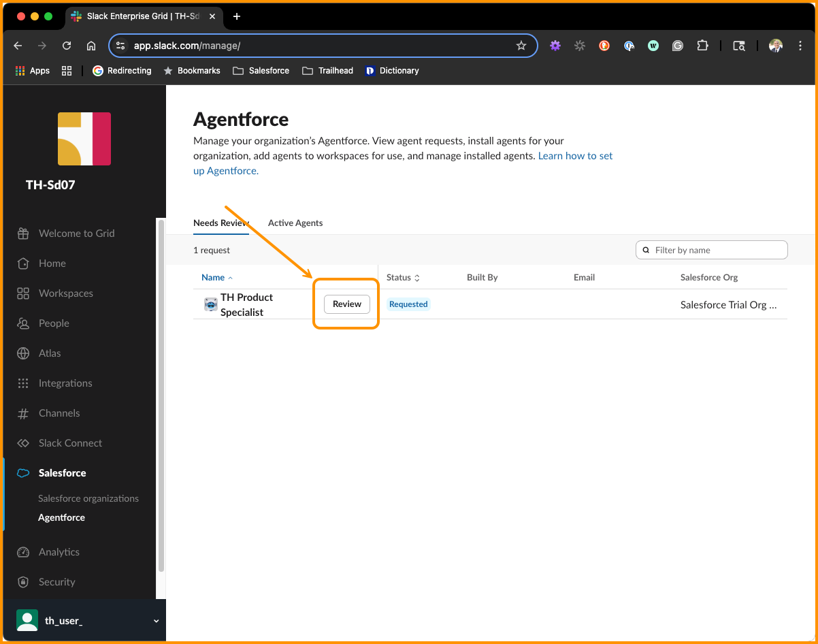Open the th_user_ account dropdown chevron
This screenshot has height=644, width=818.
click(x=156, y=621)
